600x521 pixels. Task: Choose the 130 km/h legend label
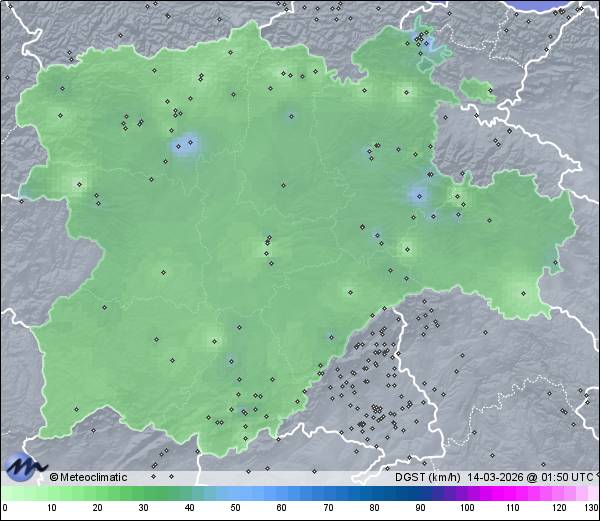(591, 509)
